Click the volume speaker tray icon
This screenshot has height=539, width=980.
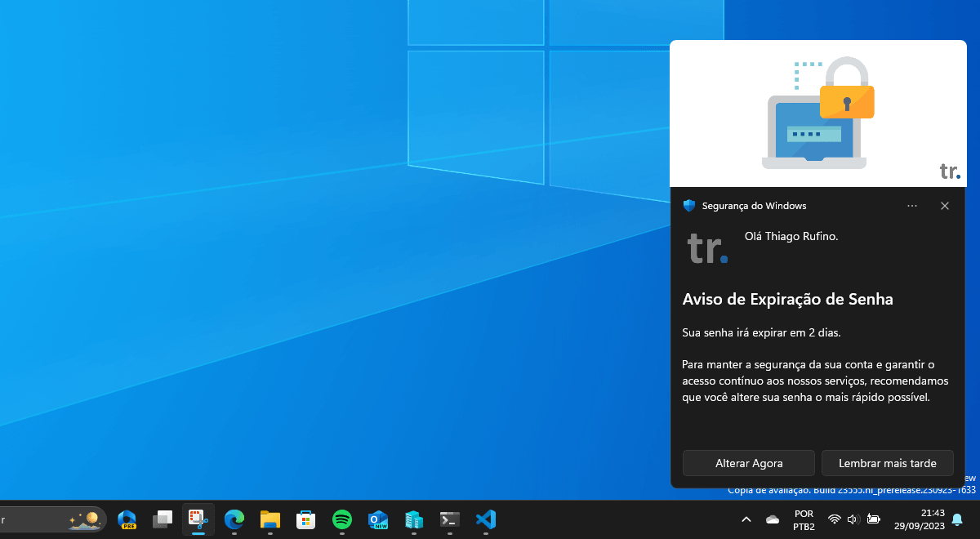853,519
